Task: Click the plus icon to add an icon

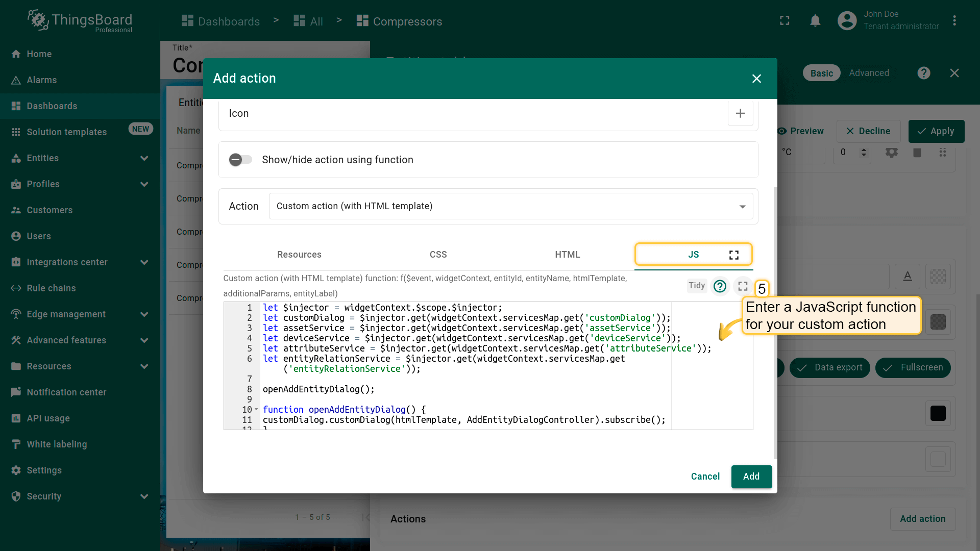Action: [x=740, y=113]
